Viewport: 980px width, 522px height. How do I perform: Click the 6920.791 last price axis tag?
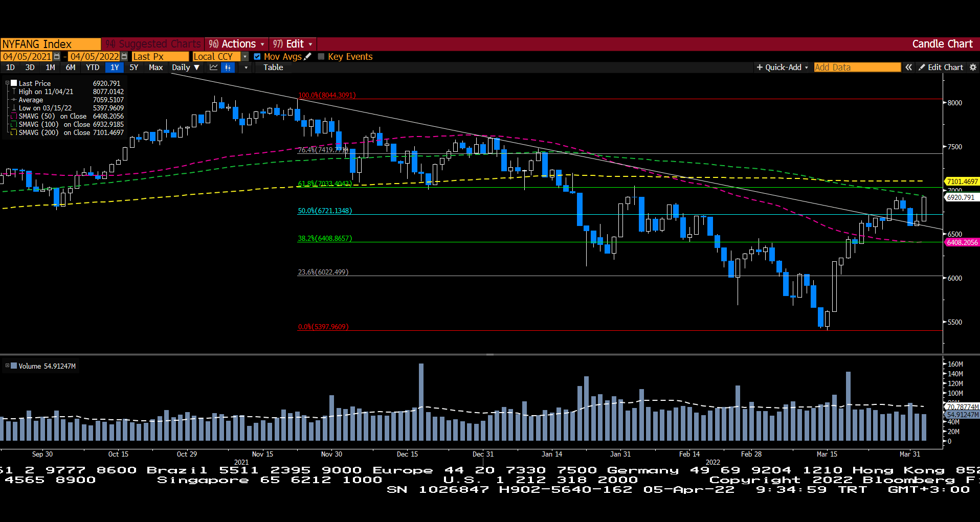pyautogui.click(x=962, y=197)
